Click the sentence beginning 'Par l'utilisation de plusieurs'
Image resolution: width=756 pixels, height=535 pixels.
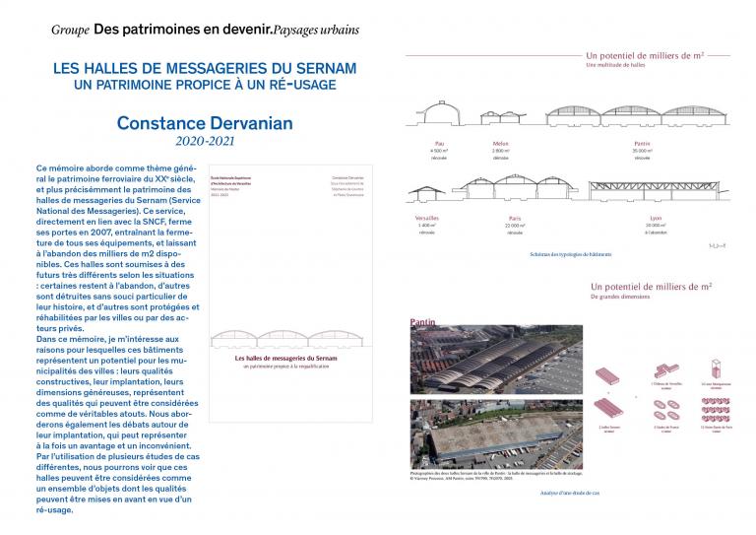(x=118, y=483)
